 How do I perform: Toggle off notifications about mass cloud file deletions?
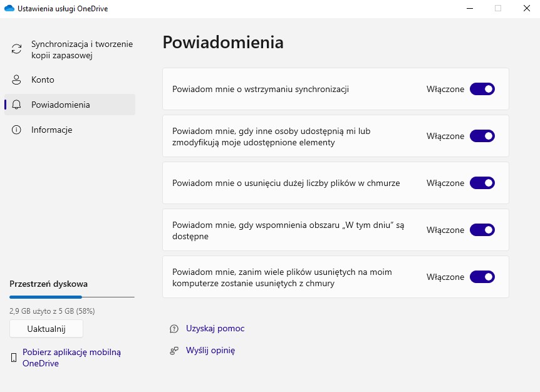(482, 183)
